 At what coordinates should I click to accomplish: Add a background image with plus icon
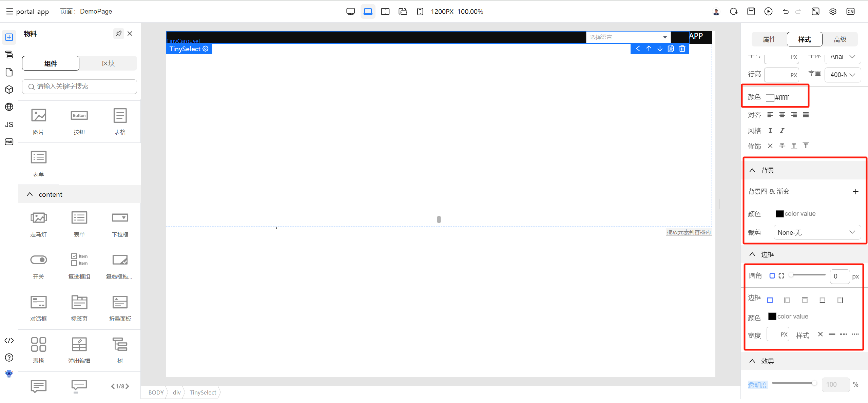click(x=855, y=192)
